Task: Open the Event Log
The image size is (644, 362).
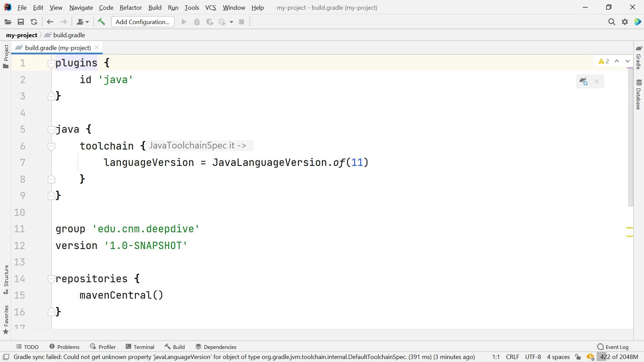Action: [x=617, y=347]
